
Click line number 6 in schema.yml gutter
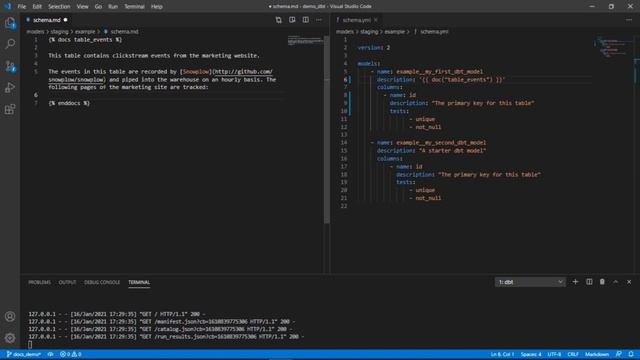[345, 80]
